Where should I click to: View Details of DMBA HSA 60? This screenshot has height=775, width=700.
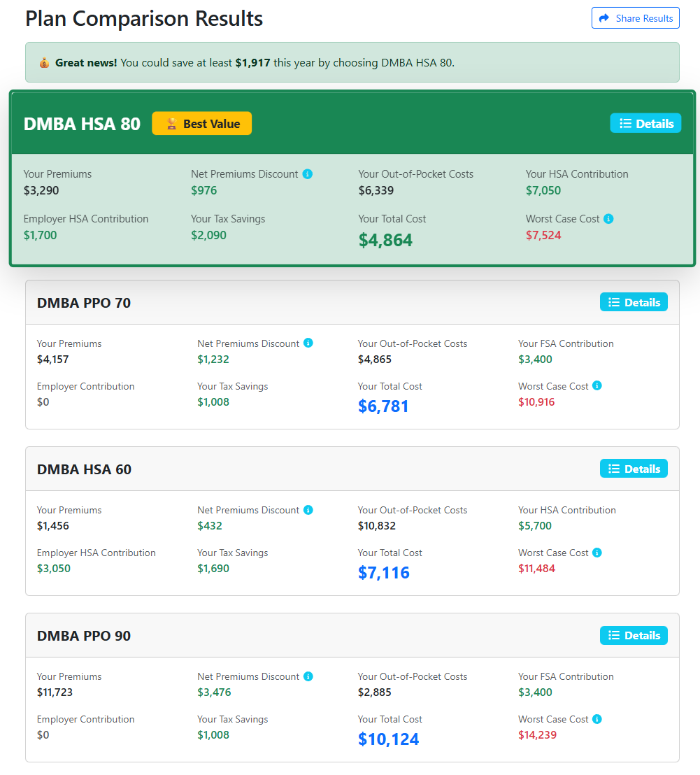tap(634, 468)
